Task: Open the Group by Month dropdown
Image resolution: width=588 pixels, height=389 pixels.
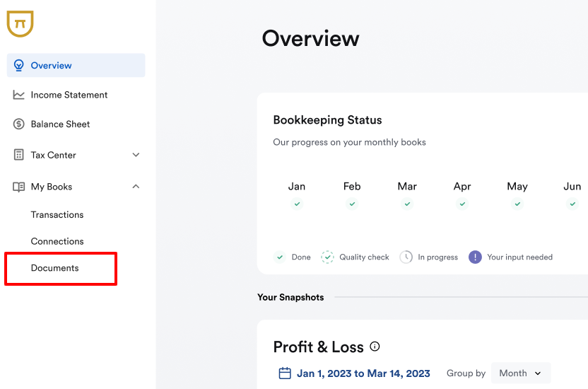Action: pyautogui.click(x=520, y=373)
